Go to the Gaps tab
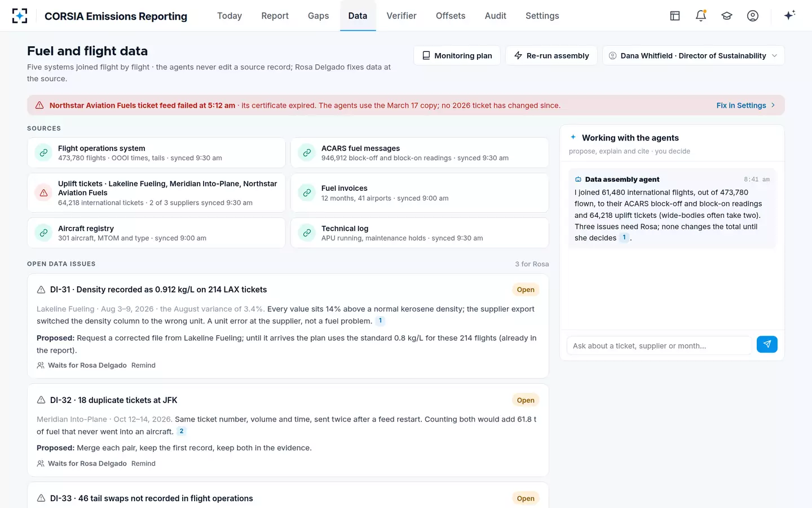 [x=319, y=16]
